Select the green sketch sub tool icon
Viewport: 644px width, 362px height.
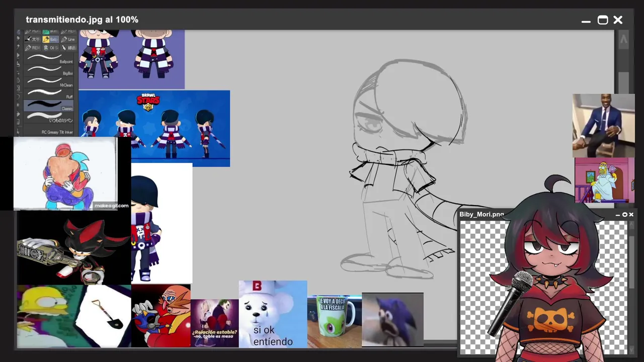point(50,32)
